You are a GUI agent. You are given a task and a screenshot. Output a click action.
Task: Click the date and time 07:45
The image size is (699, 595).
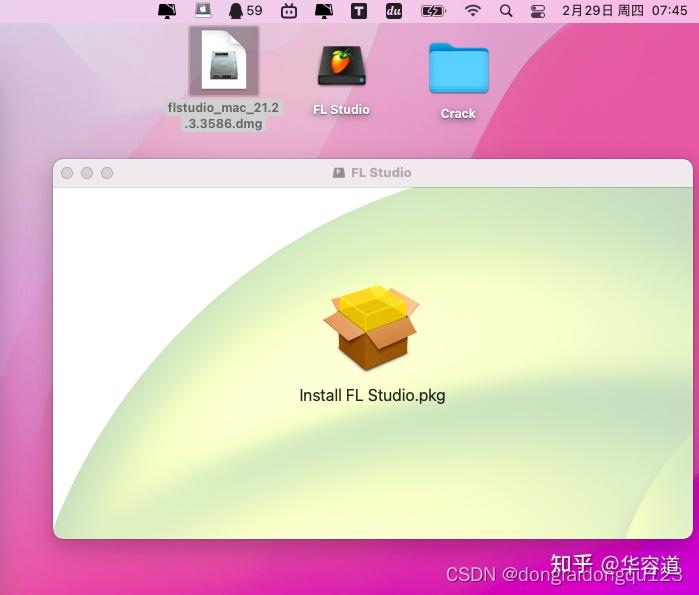[x=625, y=10]
